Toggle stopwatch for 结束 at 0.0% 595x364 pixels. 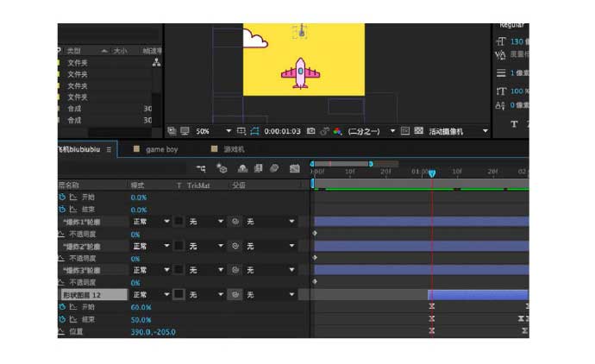62,209
